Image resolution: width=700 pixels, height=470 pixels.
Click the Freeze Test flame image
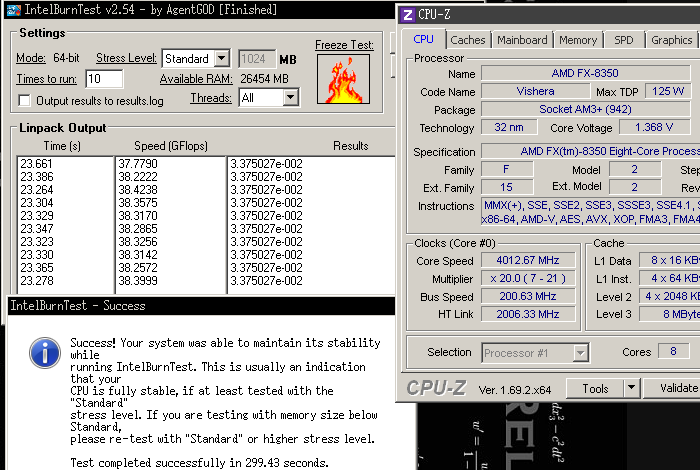343,79
